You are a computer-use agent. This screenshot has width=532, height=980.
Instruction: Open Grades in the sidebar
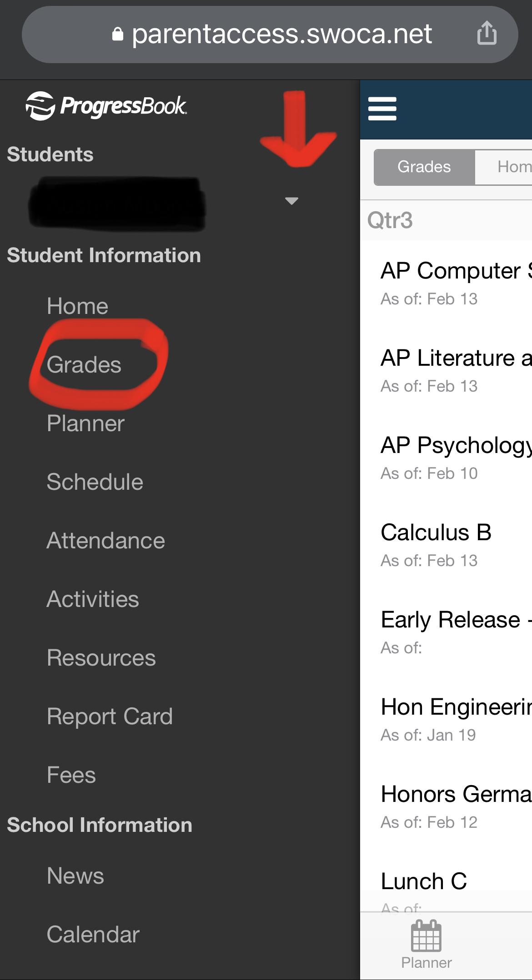(x=84, y=364)
